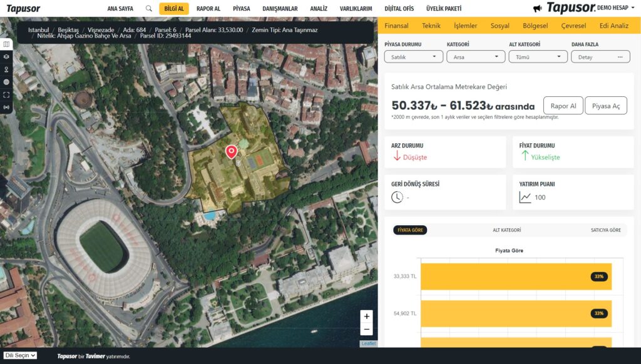Viewport: 641px width, 364px height.
Task: Open the Kategori Arsa dropdown
Action: (476, 57)
